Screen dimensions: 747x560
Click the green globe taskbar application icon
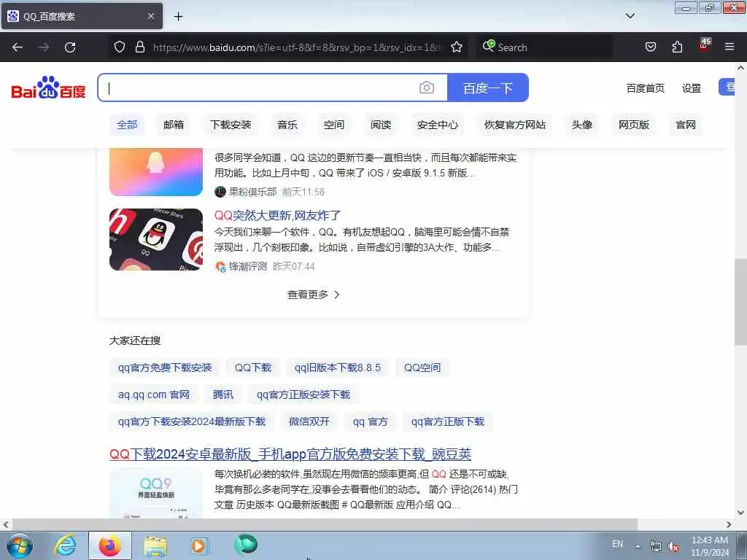pyautogui.click(x=246, y=545)
